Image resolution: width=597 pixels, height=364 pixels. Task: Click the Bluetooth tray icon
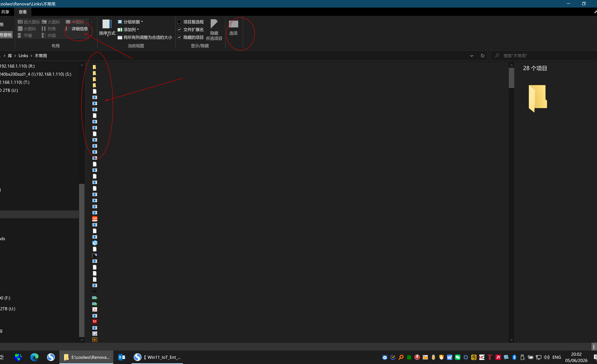[x=514, y=357]
